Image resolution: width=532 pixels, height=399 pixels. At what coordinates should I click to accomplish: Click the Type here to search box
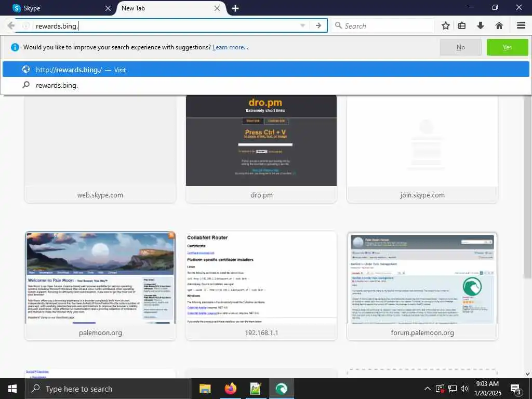[108, 389]
